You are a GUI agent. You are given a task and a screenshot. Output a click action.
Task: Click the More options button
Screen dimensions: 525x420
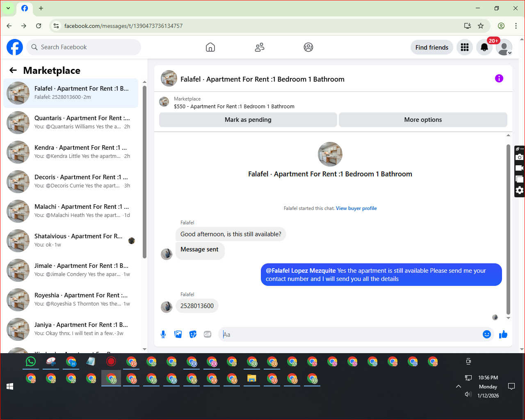(423, 120)
